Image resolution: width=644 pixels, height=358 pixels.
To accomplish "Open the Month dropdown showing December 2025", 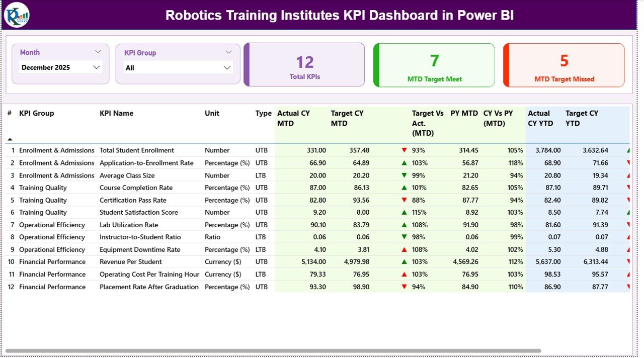I will 60,67.
